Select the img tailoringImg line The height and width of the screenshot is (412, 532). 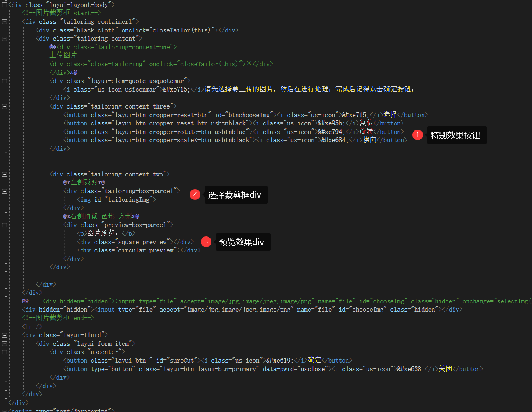(x=116, y=200)
